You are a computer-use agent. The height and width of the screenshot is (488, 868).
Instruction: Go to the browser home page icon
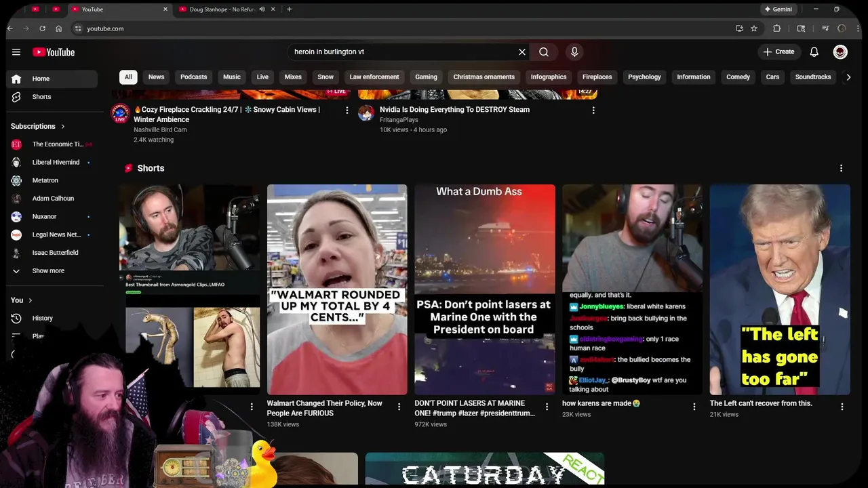(x=59, y=28)
